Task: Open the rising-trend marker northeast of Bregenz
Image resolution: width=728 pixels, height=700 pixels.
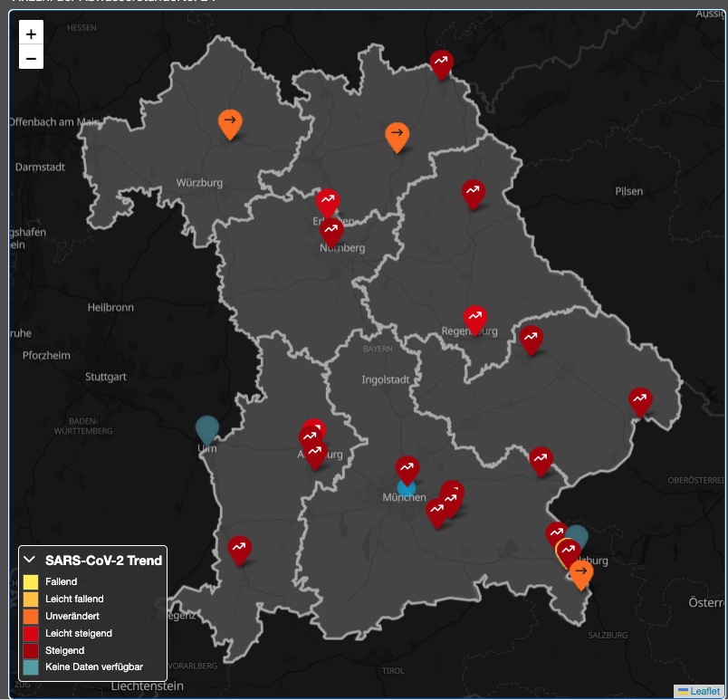Action: tap(240, 551)
